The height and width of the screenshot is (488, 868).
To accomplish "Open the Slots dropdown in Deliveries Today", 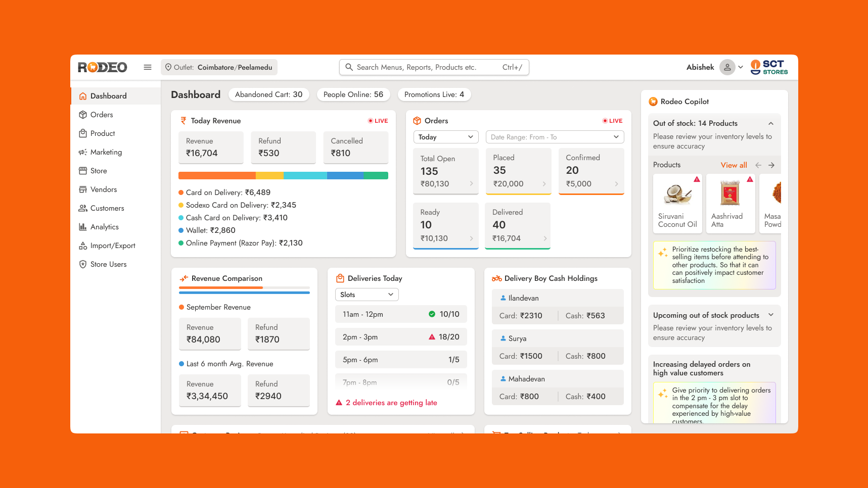I will pos(367,295).
